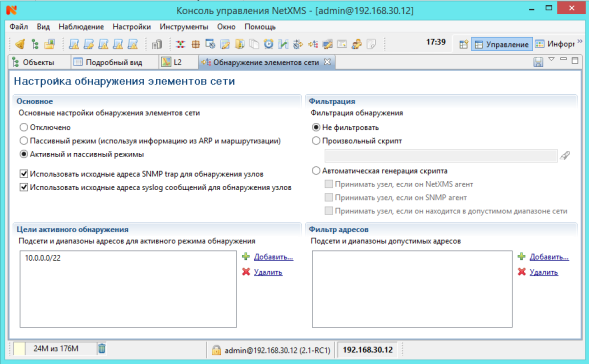The image size is (590, 364).
Task: Click the red and green arrows icon
Action: click(x=181, y=44)
